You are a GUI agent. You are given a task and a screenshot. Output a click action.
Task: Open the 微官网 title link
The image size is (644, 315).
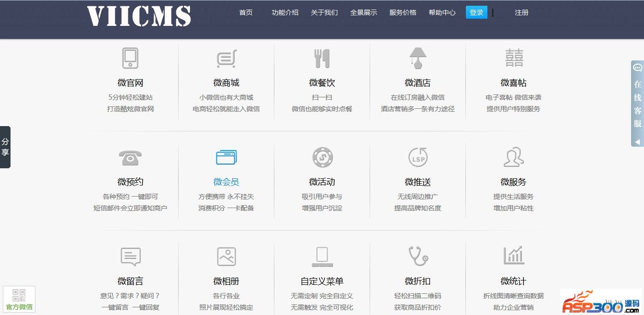pos(130,83)
